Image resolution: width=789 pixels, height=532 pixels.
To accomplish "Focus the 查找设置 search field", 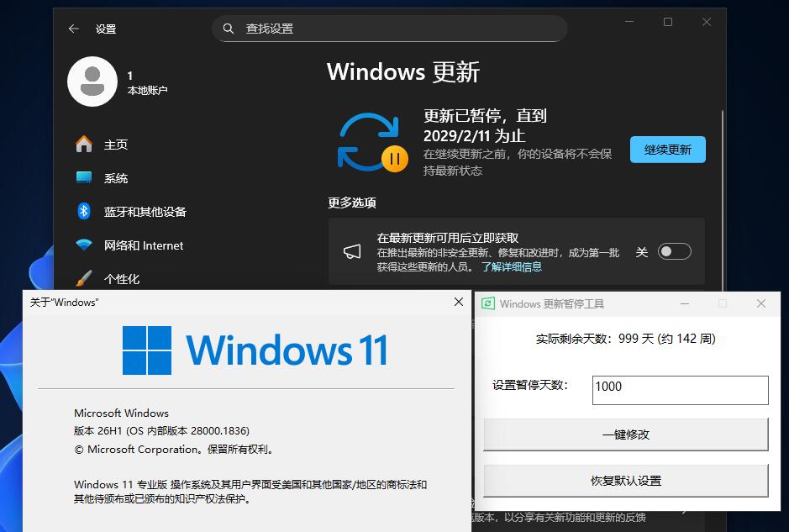I will (x=390, y=29).
